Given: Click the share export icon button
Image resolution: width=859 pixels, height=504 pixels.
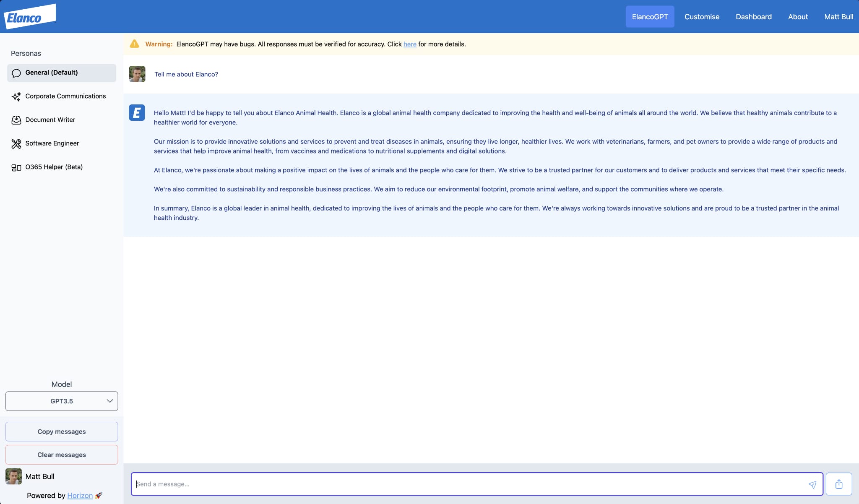Looking at the screenshot, I should 839,484.
